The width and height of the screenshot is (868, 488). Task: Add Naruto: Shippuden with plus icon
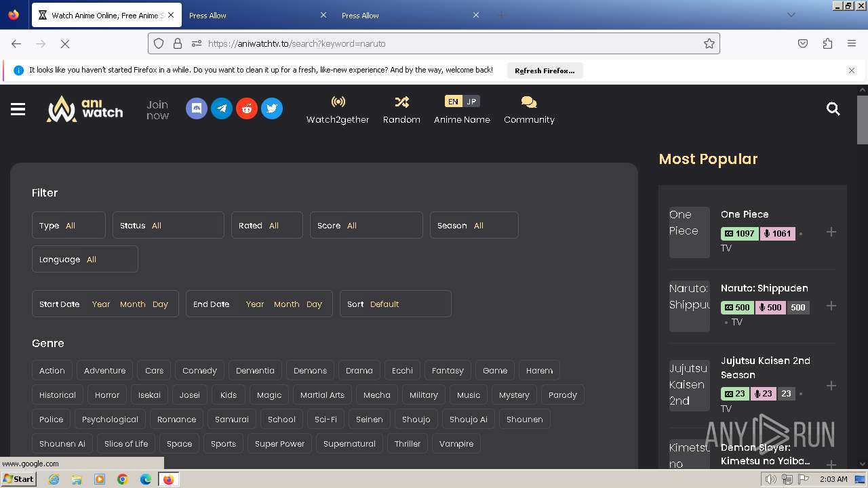pos(831,306)
